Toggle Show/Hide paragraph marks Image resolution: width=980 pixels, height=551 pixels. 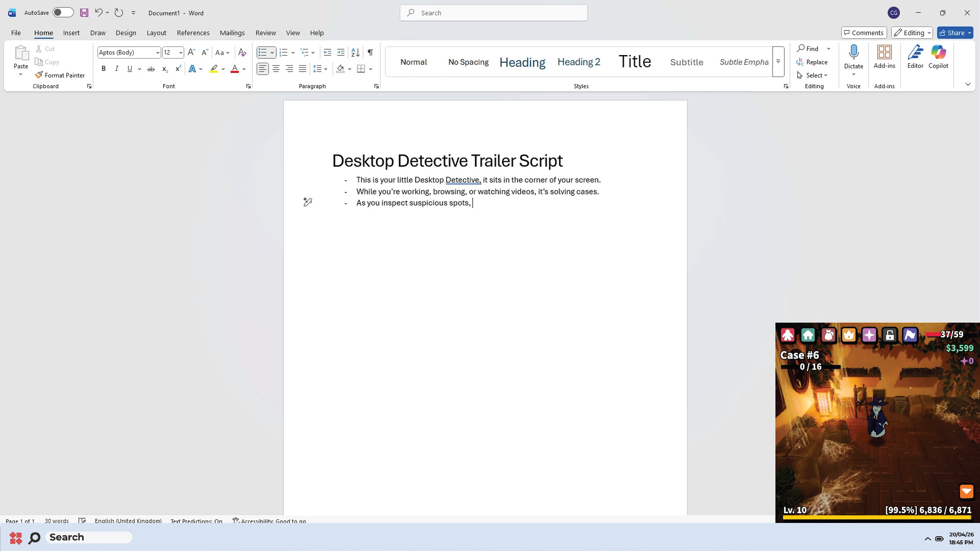[x=370, y=53]
